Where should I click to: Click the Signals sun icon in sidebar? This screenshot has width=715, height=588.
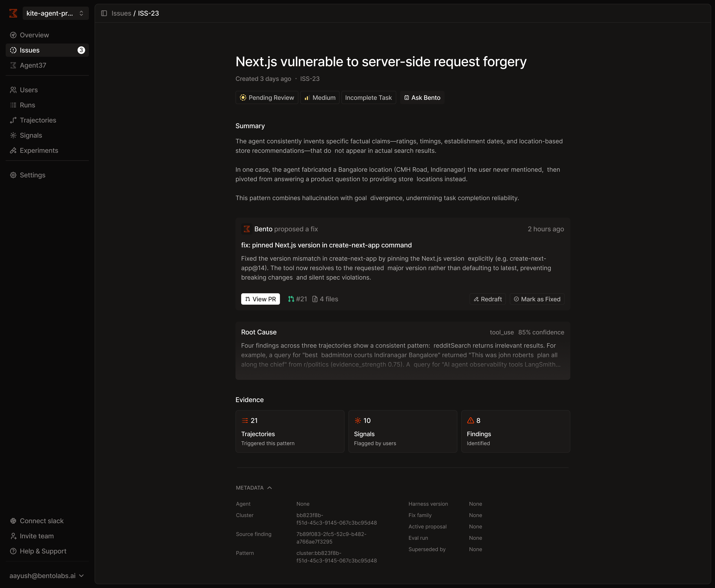pos(13,135)
